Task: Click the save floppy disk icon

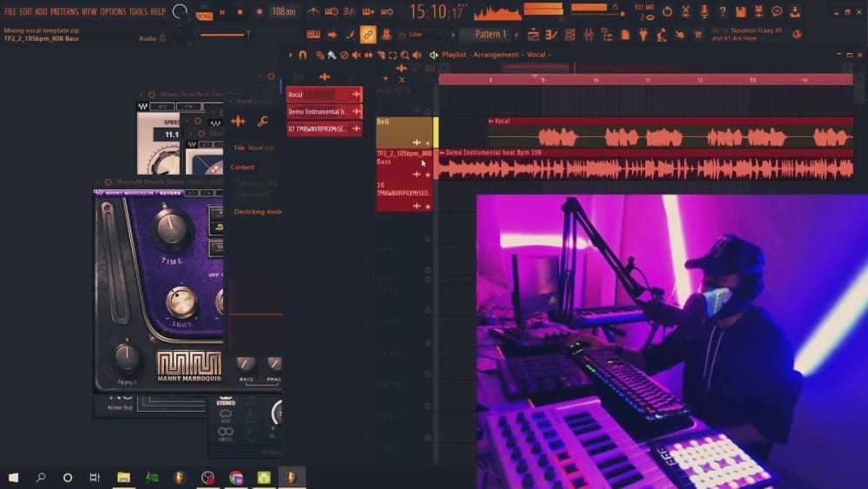Action: [x=740, y=11]
